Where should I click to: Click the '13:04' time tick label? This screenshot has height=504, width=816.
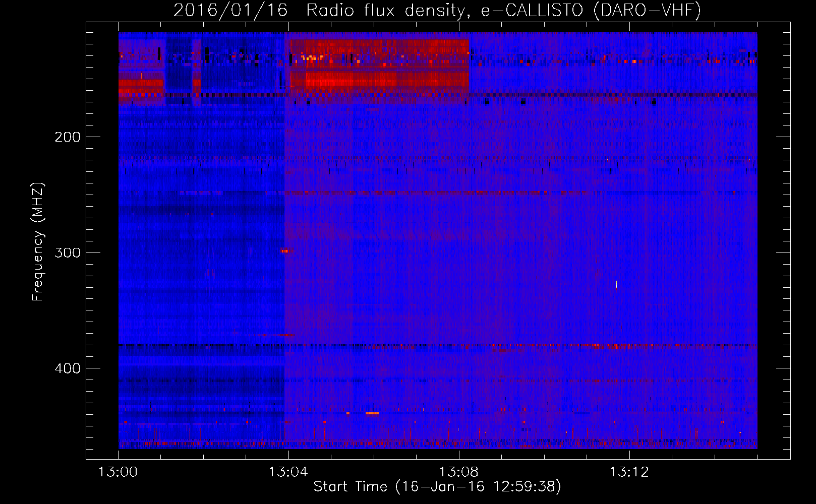click(x=288, y=472)
